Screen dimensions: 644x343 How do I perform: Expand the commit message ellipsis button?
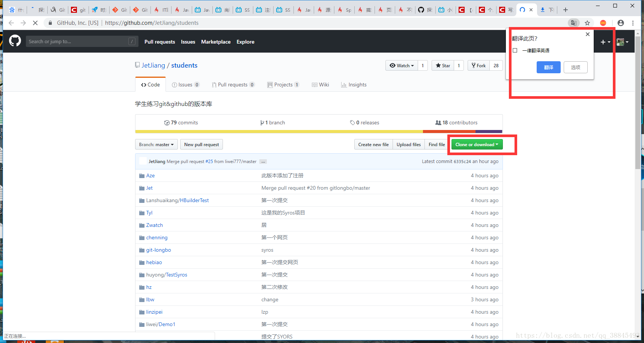click(263, 162)
